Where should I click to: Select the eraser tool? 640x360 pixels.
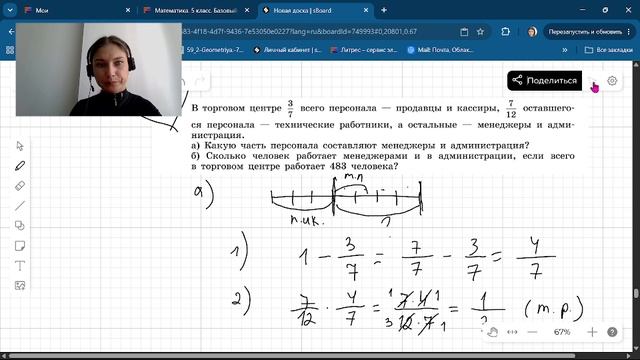point(20,186)
